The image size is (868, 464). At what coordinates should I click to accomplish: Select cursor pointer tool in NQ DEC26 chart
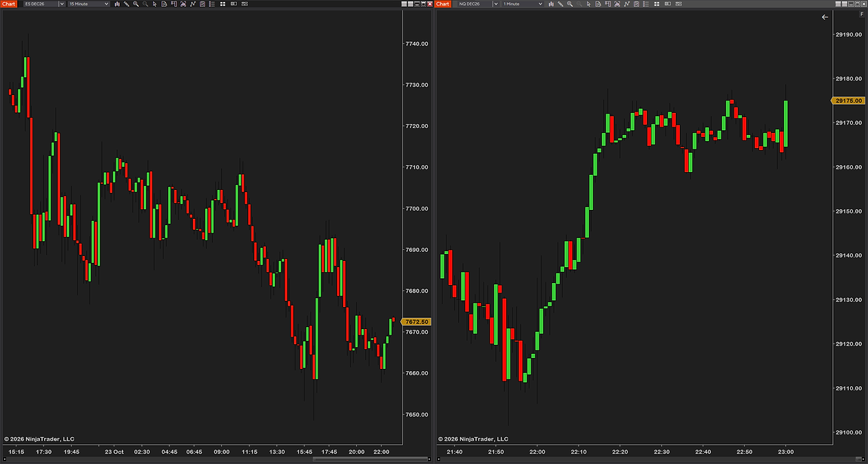pos(588,4)
